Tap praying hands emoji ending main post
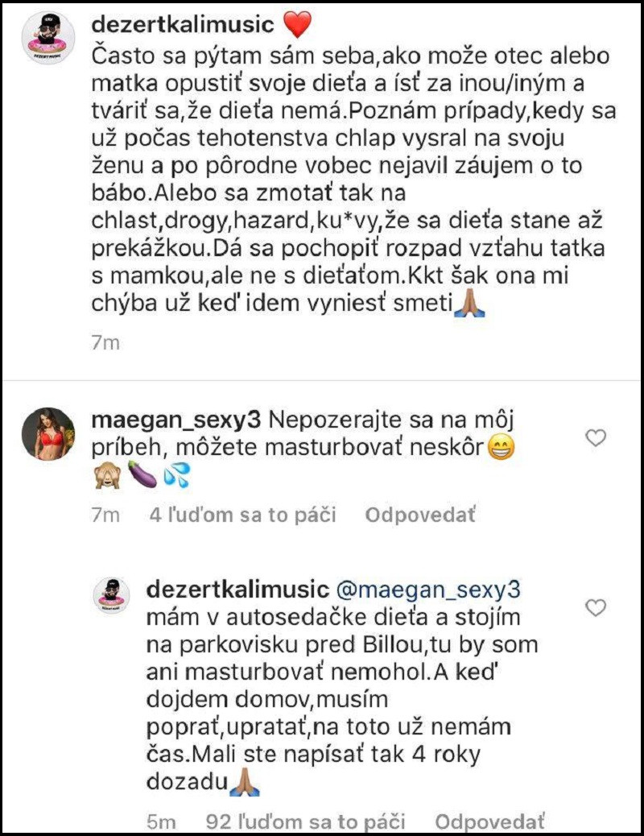The width and height of the screenshot is (644, 836). coord(469,304)
